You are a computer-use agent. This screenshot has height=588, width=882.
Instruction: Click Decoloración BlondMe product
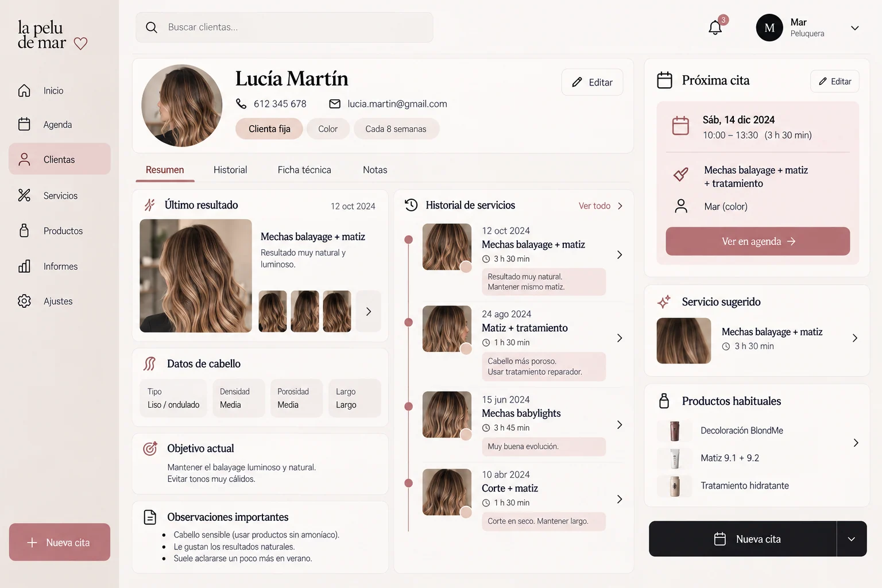coord(742,430)
